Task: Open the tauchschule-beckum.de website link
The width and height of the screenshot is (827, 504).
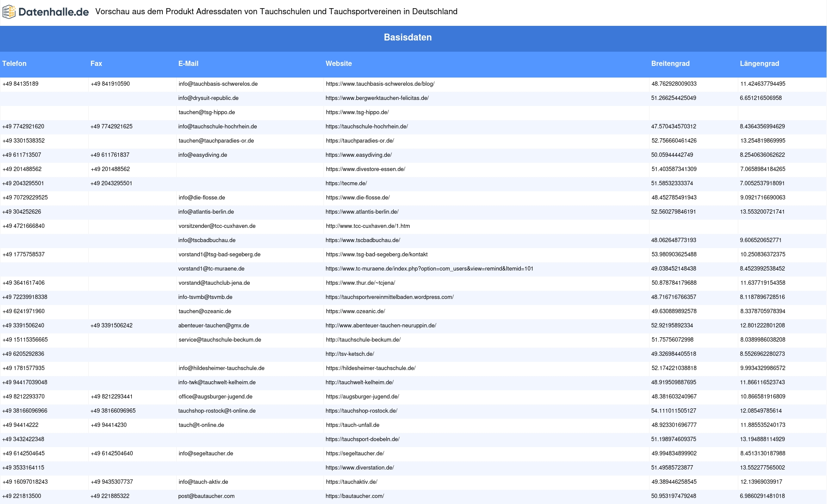Action: (x=363, y=340)
